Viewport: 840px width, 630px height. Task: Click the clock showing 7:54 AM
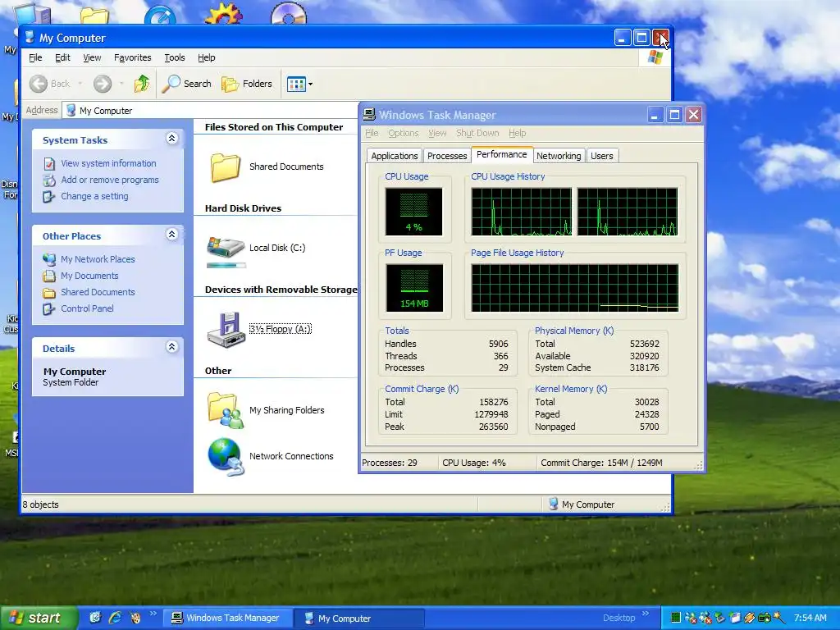pos(810,618)
